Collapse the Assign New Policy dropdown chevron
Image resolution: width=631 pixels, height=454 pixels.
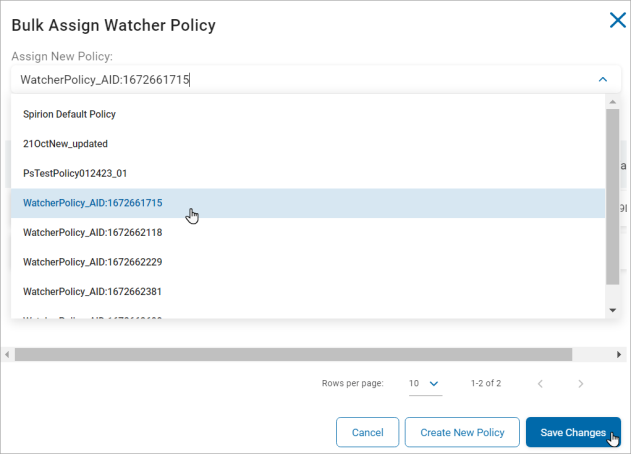(602, 78)
